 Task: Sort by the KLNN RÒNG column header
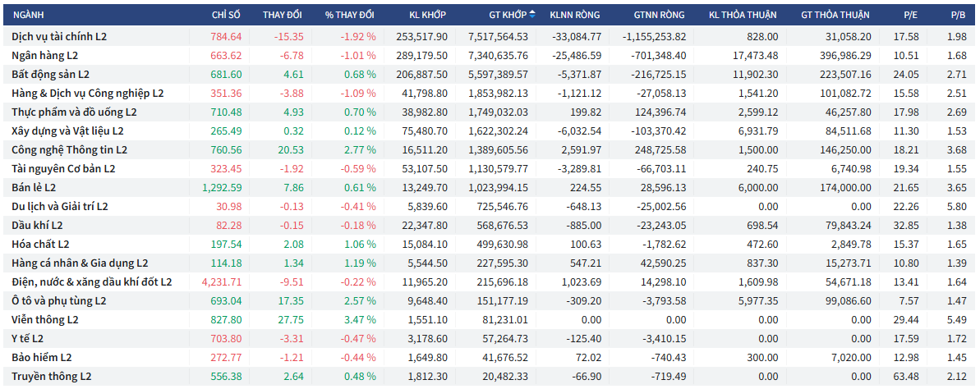pos(575,15)
